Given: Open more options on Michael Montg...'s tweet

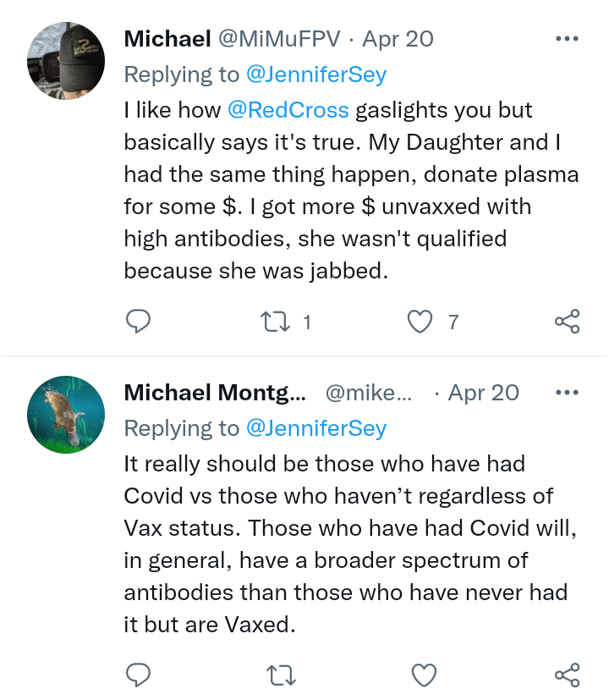Looking at the screenshot, I should click(x=567, y=393).
